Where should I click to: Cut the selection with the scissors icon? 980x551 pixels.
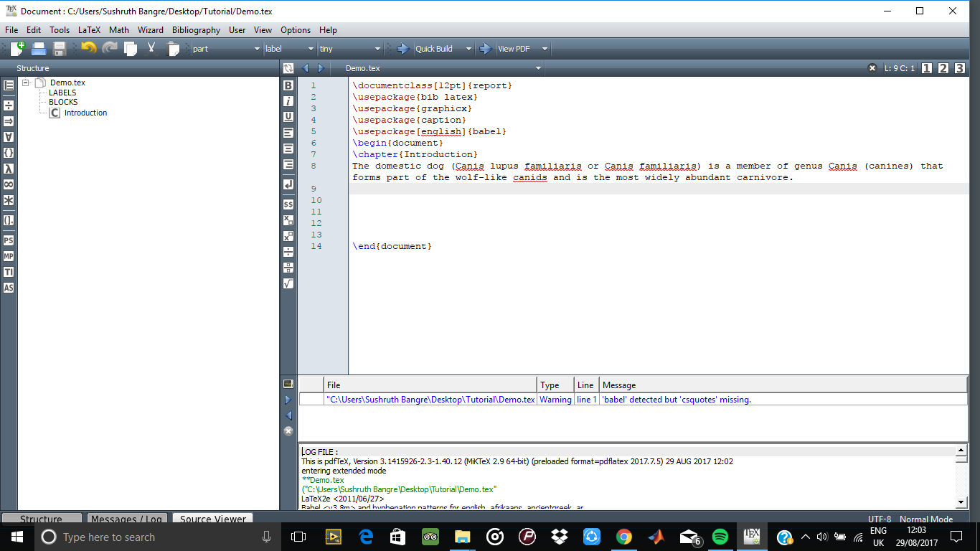point(151,48)
